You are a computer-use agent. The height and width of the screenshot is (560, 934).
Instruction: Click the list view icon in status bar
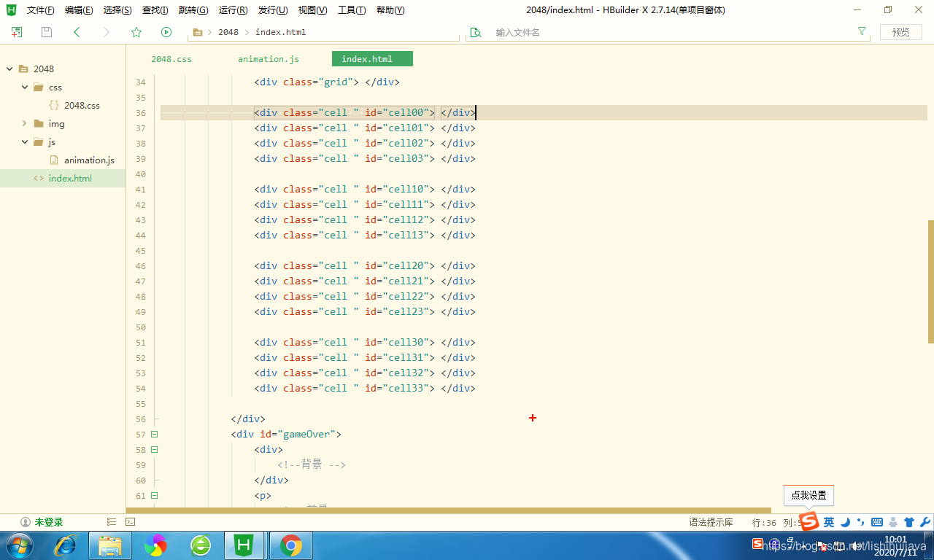coord(112,522)
